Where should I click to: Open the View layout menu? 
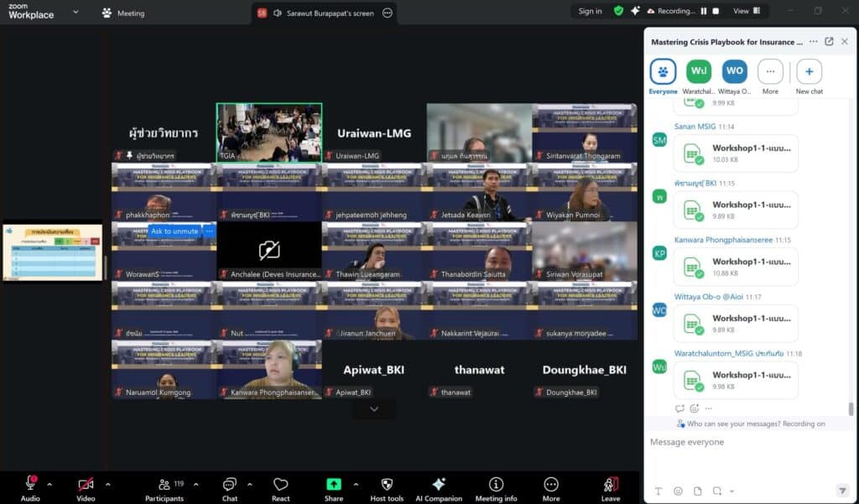746,11
